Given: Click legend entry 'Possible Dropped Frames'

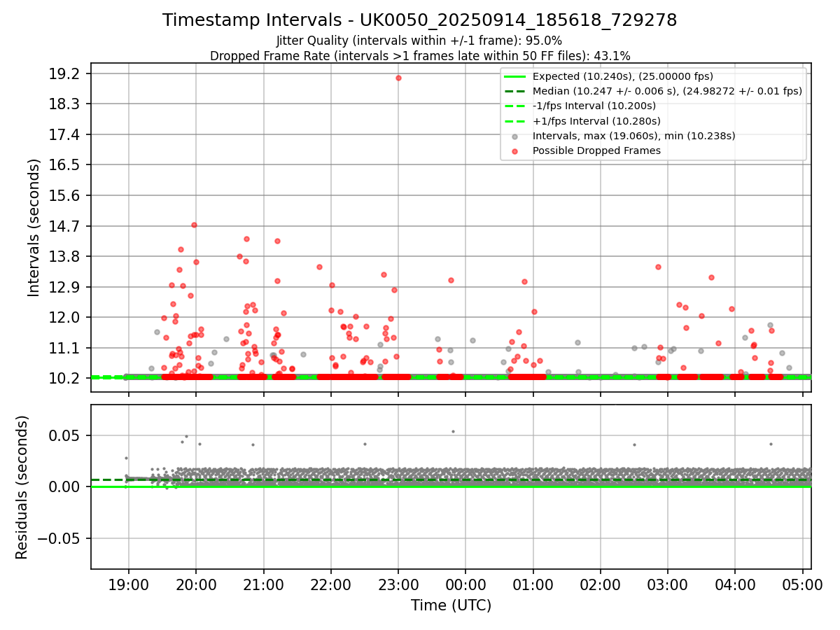Looking at the screenshot, I should 596,150.
